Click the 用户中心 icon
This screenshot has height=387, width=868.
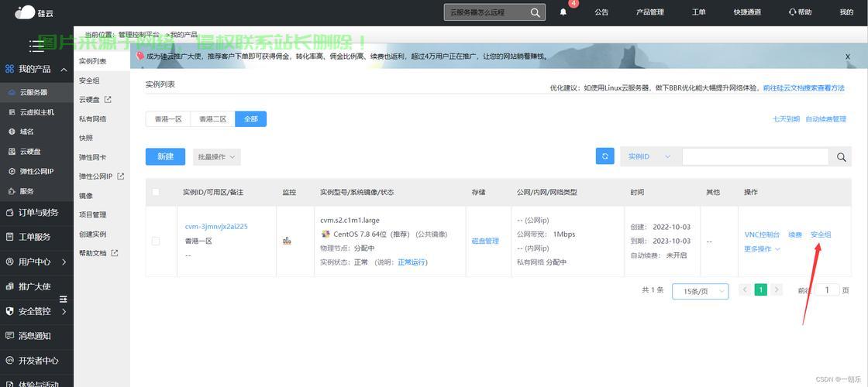[9, 262]
